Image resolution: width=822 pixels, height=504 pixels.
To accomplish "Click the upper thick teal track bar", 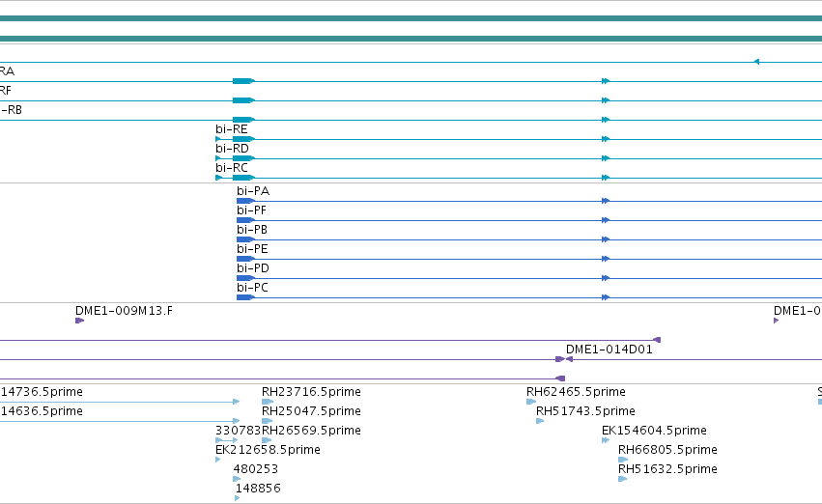I will (411, 18).
